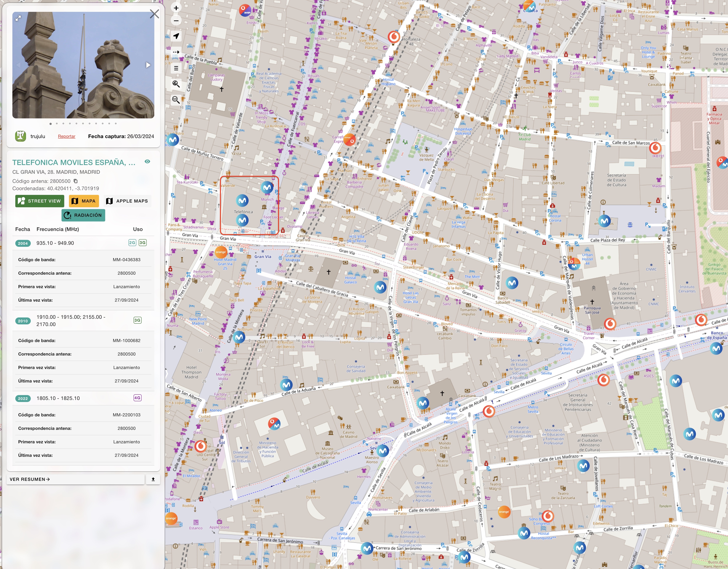
Task: Select Vodafone marker above Soho Boutique Congreso
Action: (x=548, y=516)
